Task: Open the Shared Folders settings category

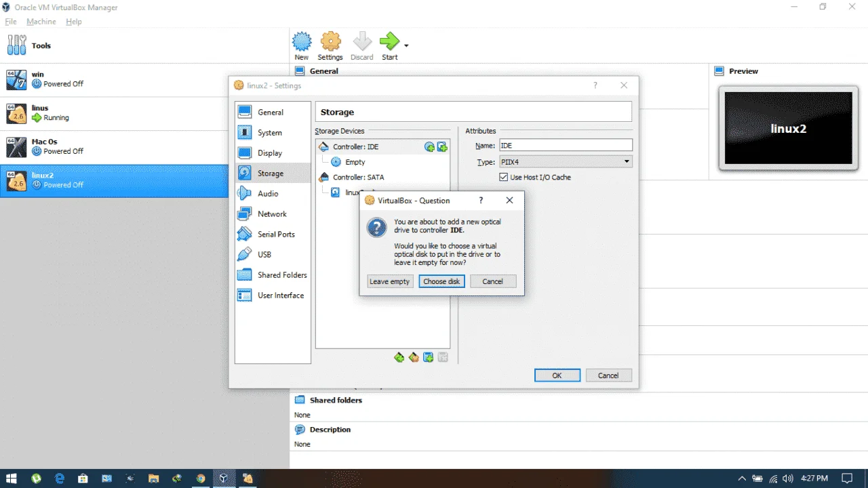Action: tap(273, 275)
